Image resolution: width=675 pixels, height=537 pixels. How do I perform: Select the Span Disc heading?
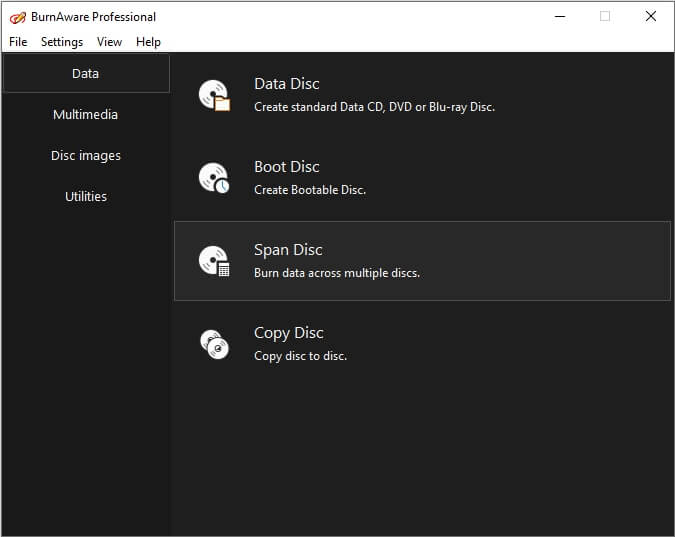[288, 251]
